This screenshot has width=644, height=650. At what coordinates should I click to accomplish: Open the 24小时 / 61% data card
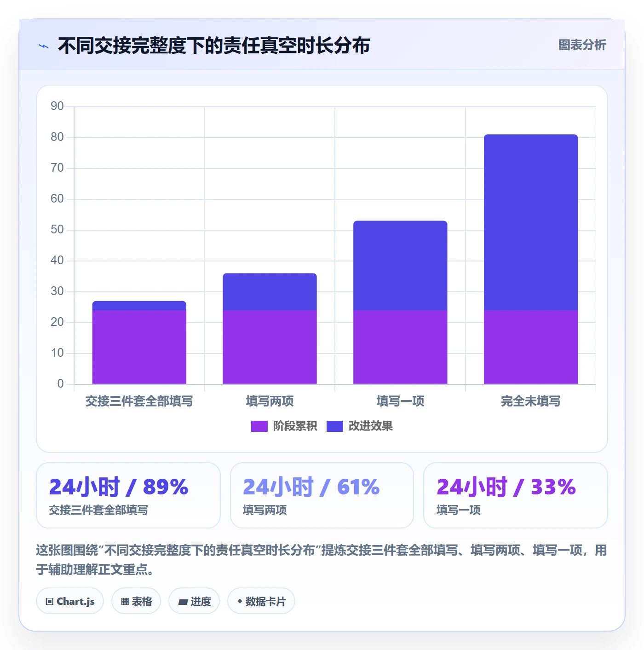(322, 495)
